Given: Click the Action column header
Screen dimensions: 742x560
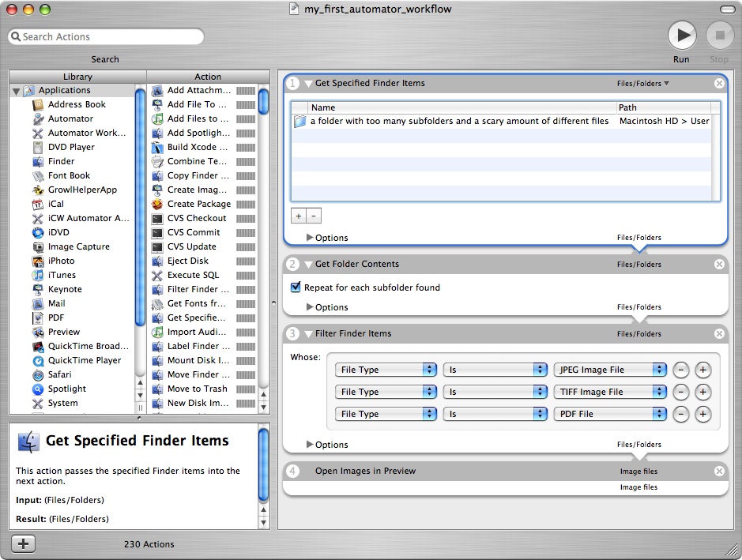Looking at the screenshot, I should pyautogui.click(x=208, y=76).
